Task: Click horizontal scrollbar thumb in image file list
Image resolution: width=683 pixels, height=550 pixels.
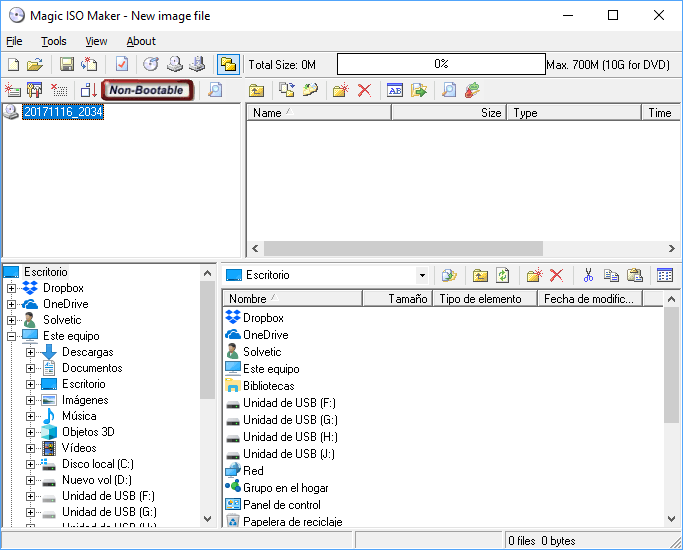Action: point(403,249)
